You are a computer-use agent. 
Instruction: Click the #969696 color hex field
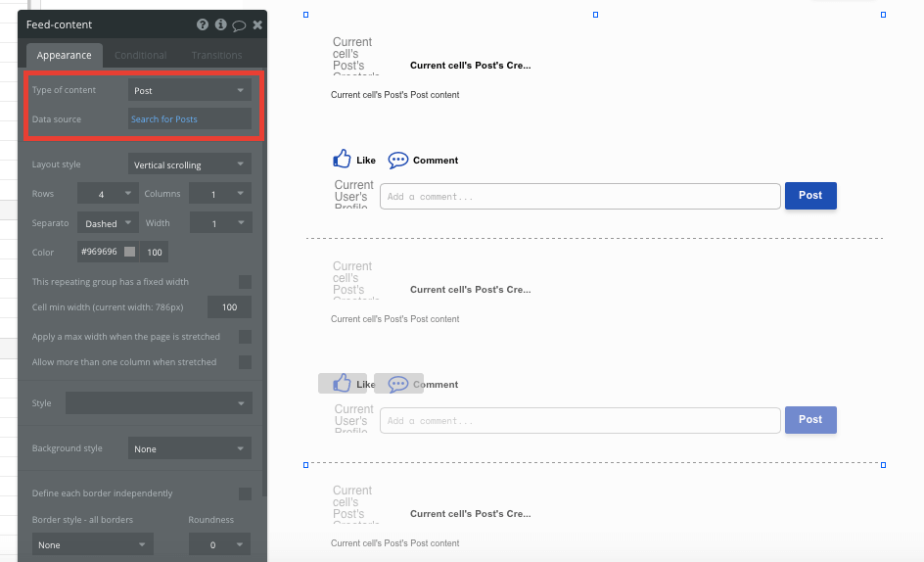[100, 252]
